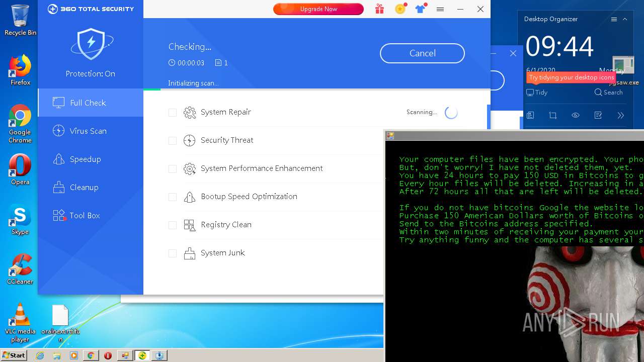Click Search in Desktop Organizer

pyautogui.click(x=608, y=93)
